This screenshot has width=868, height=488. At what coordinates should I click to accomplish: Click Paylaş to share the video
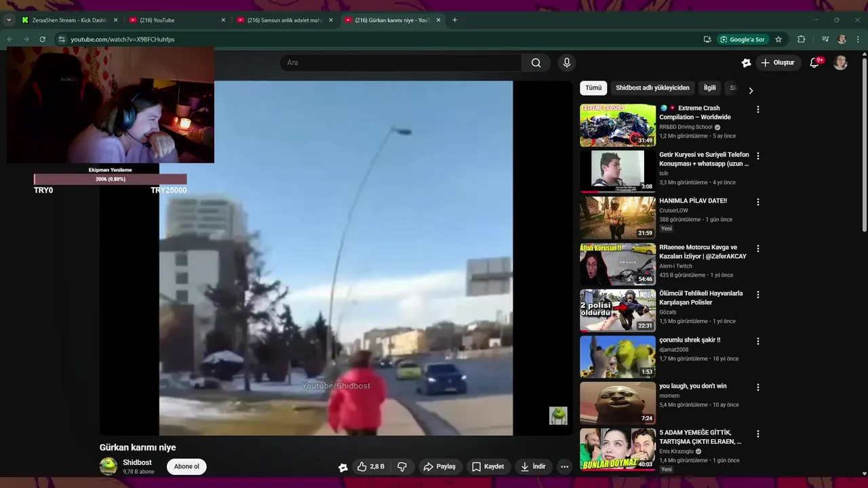point(439,466)
